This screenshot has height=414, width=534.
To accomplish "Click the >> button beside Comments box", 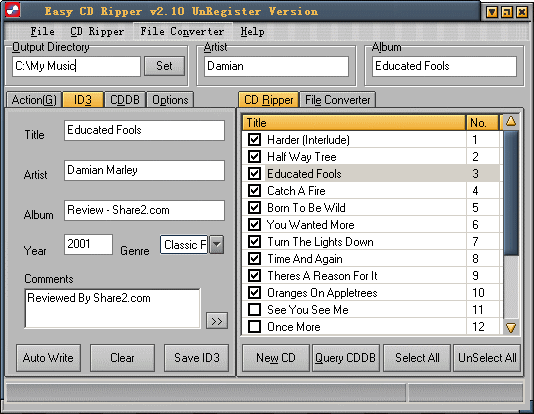I will tap(217, 321).
